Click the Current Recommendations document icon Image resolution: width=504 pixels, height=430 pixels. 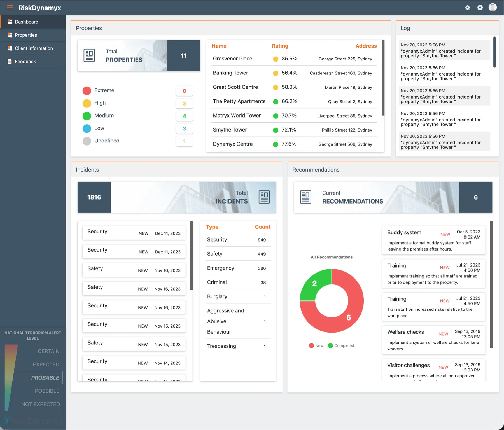(305, 197)
